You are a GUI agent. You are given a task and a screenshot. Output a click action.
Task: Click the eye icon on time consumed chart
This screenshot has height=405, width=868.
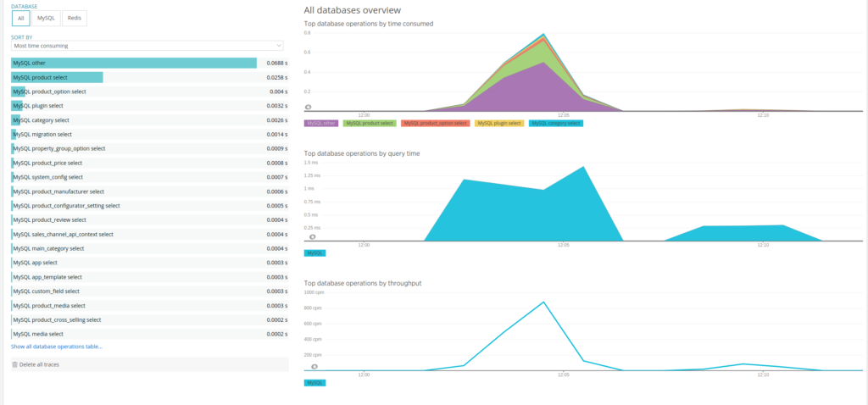309,108
